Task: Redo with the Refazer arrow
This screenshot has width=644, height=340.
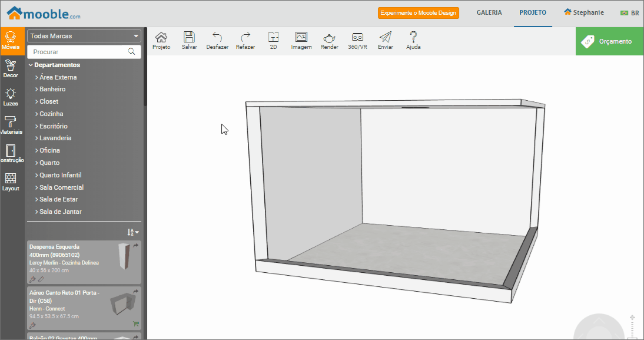Action: pyautogui.click(x=245, y=41)
